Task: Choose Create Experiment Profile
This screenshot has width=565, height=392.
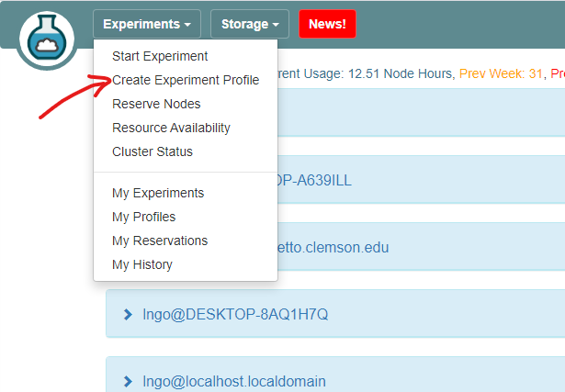Action: [186, 80]
